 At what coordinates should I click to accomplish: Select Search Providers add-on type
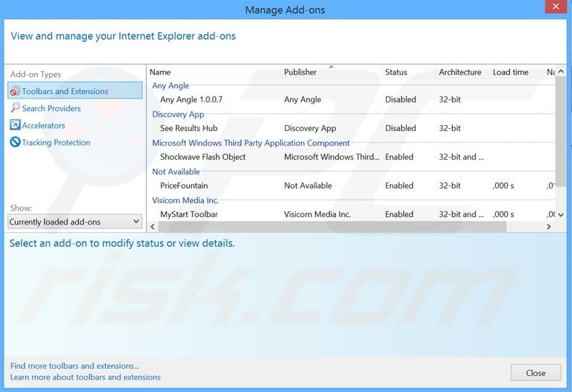point(51,108)
